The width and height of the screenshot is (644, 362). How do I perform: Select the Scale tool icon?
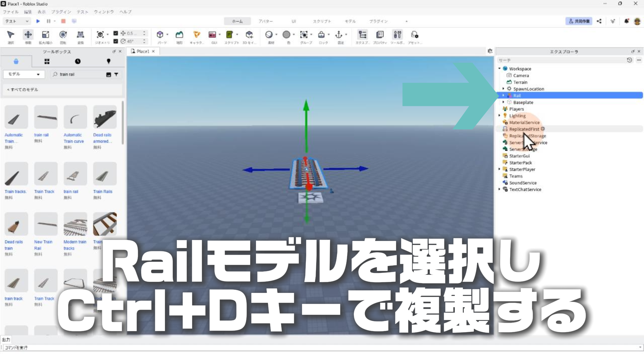point(45,35)
